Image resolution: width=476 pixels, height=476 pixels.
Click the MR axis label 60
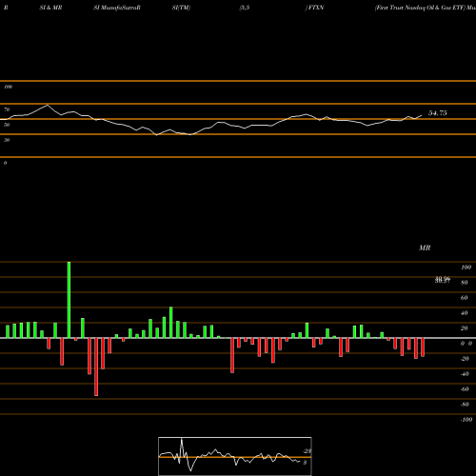point(465,298)
